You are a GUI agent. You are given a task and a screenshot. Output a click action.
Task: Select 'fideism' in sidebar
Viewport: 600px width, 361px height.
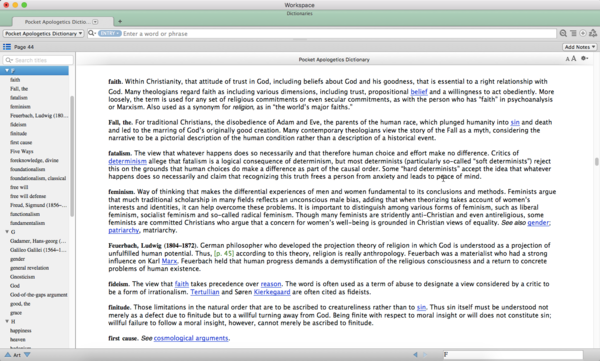(18, 124)
